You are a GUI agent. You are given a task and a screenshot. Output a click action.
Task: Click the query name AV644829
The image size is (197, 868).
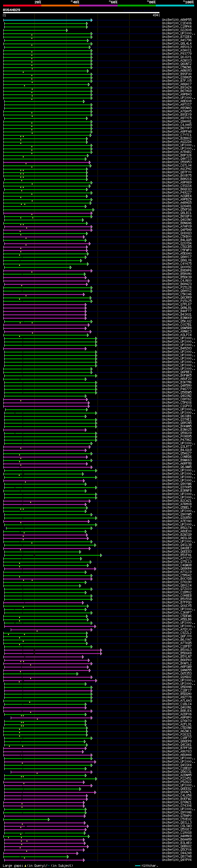pos(11,10)
